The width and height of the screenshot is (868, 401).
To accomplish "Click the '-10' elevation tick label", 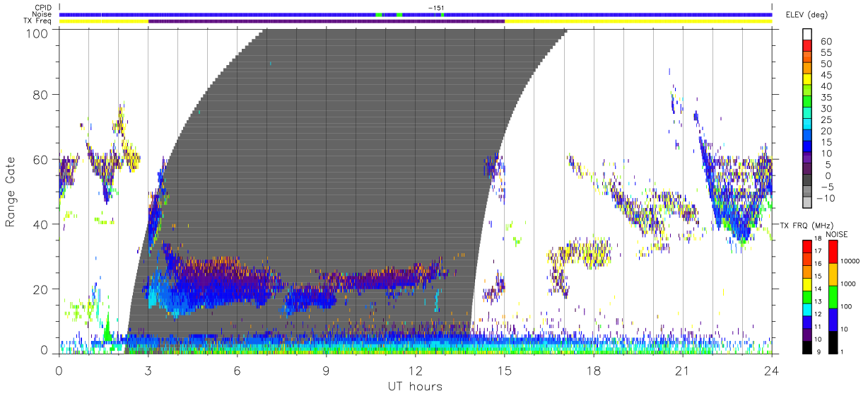I will pyautogui.click(x=825, y=197).
